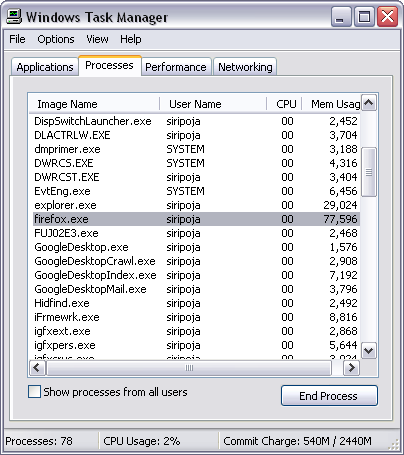Click the horizontal scroll right arrow
This screenshot has width=404, height=455.
(x=351, y=368)
